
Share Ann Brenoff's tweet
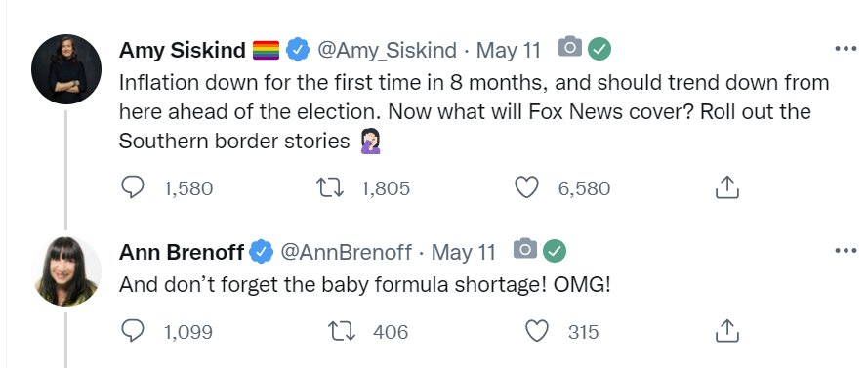click(727, 331)
